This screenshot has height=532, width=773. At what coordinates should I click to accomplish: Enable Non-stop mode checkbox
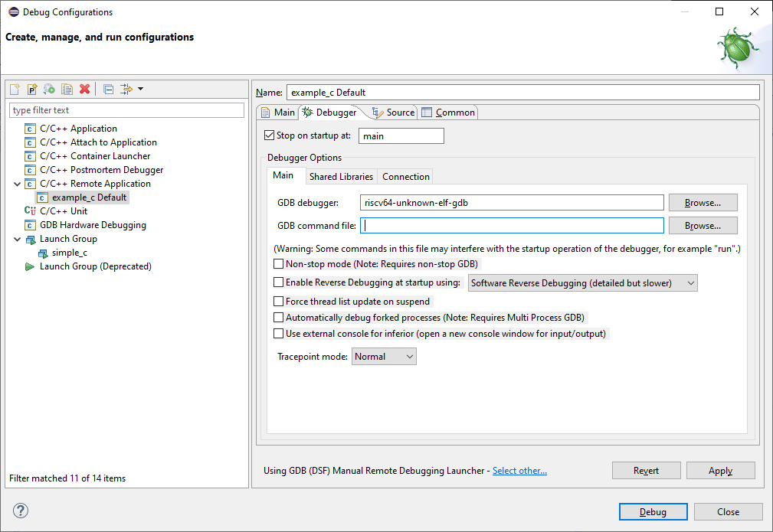click(x=279, y=264)
